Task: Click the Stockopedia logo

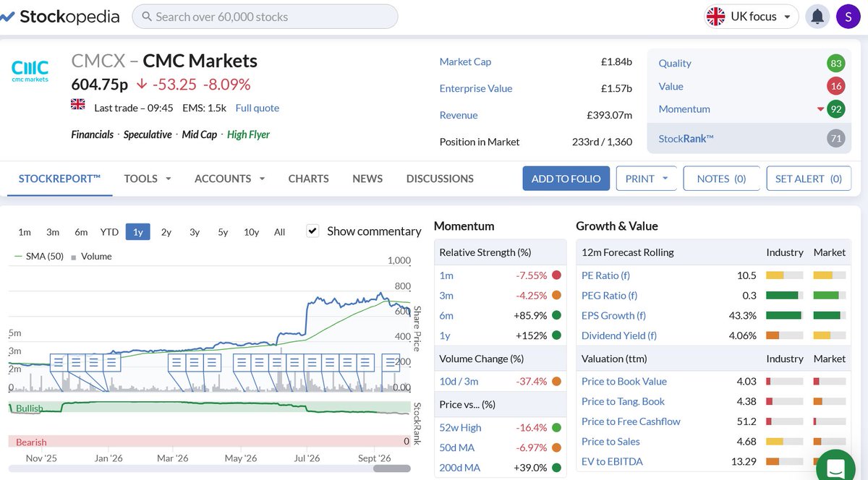Action: (61, 16)
